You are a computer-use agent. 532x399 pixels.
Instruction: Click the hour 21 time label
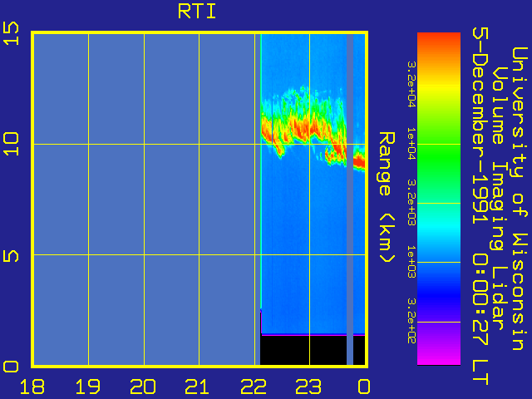198,387
